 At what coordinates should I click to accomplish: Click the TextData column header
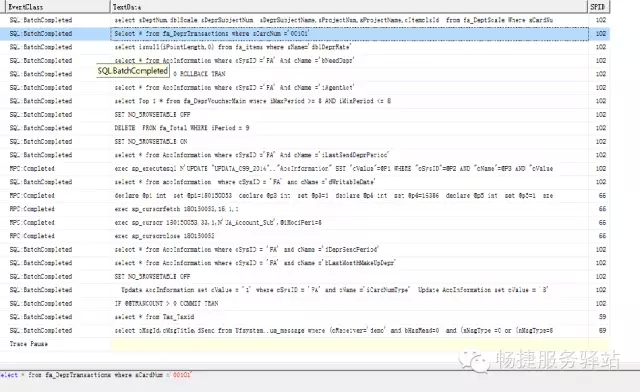tap(349, 7)
